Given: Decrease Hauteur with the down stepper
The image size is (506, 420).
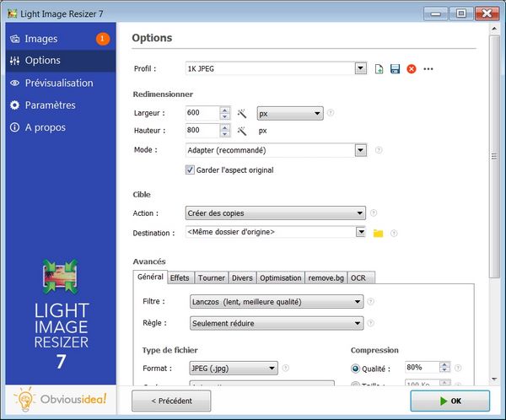Looking at the screenshot, I should 225,134.
